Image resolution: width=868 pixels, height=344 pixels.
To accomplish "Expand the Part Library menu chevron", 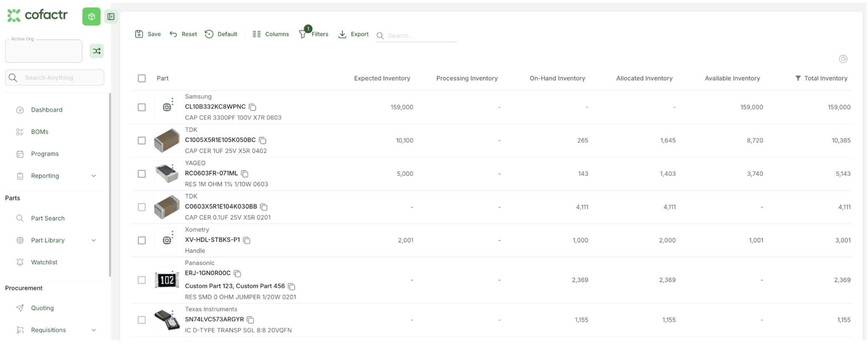I will pos(94,240).
